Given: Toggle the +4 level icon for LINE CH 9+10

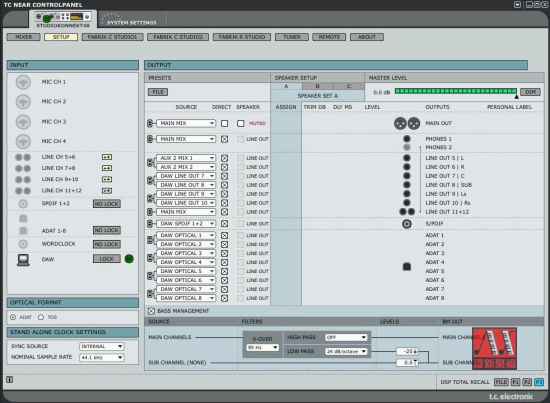Looking at the screenshot, I should [x=107, y=180].
